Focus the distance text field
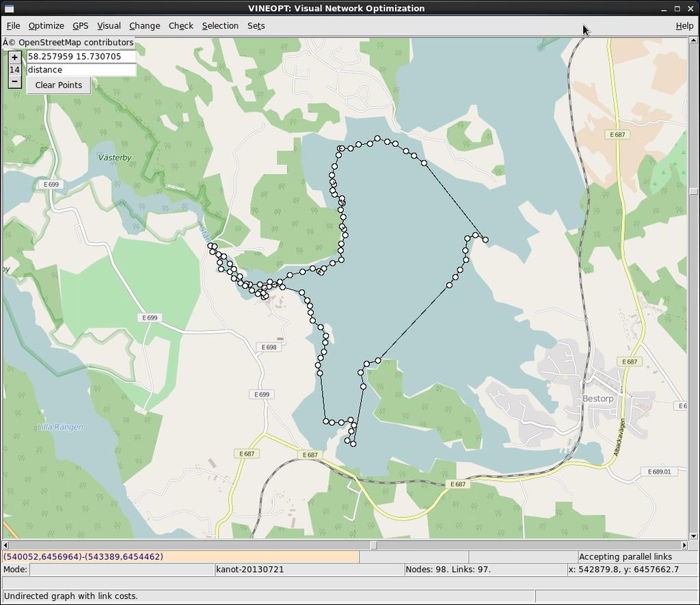Viewport: 700px width, 605px height. tap(81, 70)
